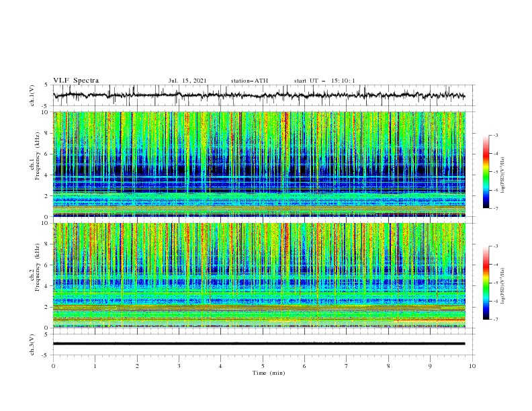Click the 'VLF Spectra' title text

76,81
